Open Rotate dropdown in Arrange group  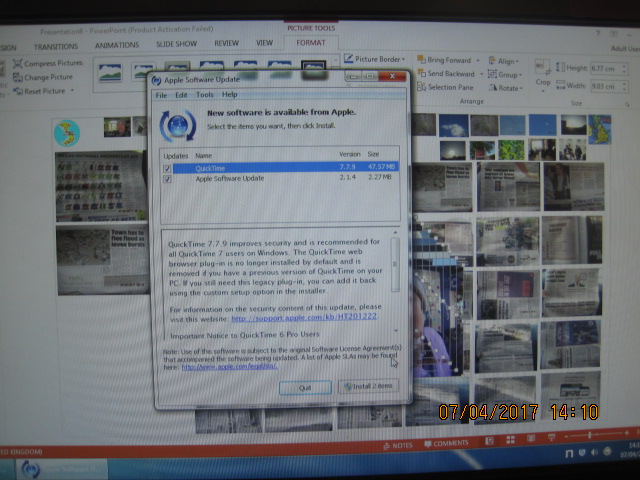click(x=506, y=88)
